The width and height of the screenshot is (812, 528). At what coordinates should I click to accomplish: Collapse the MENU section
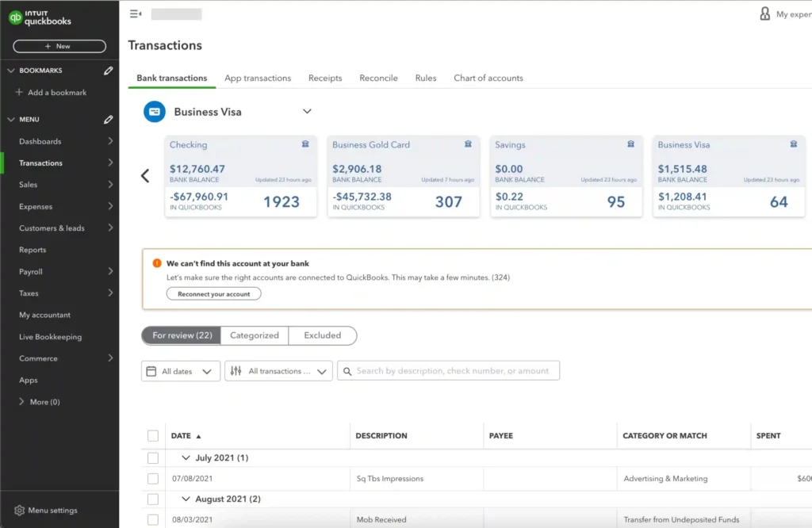point(11,120)
